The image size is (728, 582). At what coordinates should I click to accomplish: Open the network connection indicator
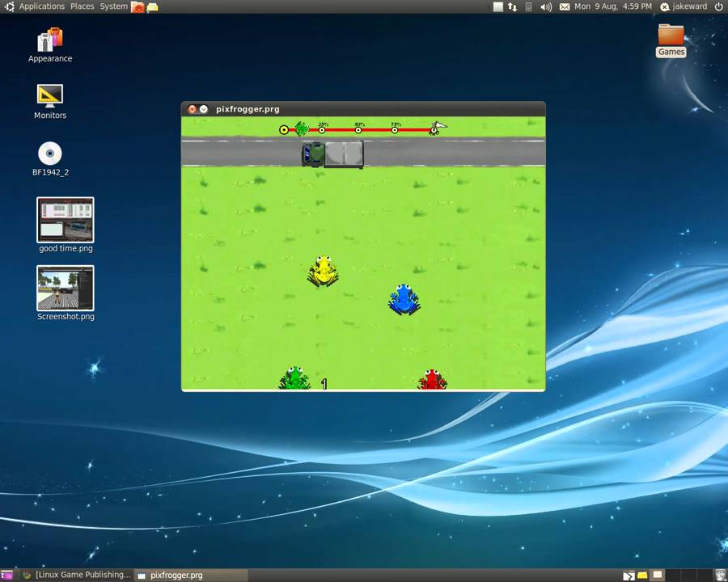point(513,7)
